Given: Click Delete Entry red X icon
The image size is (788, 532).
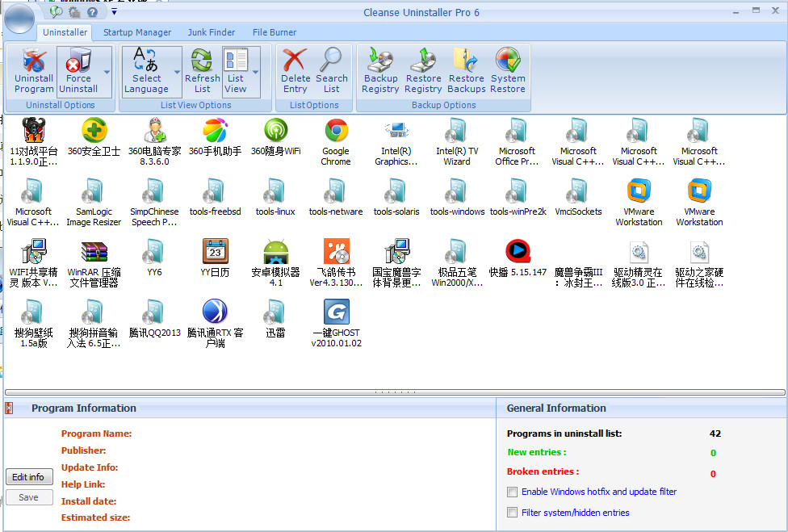Looking at the screenshot, I should (x=295, y=60).
